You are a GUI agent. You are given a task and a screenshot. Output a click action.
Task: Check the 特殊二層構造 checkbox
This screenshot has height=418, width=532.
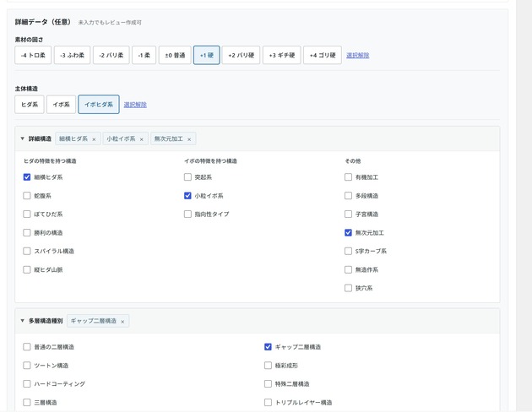(x=268, y=383)
